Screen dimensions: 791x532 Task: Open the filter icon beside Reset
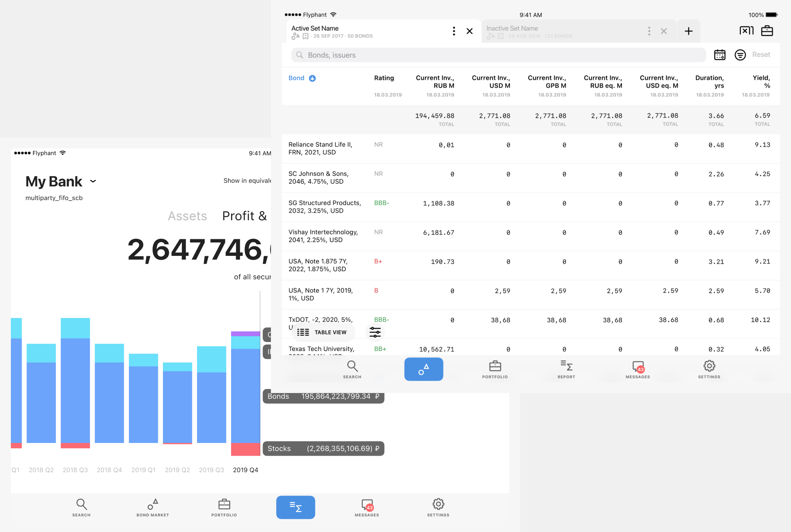point(740,55)
